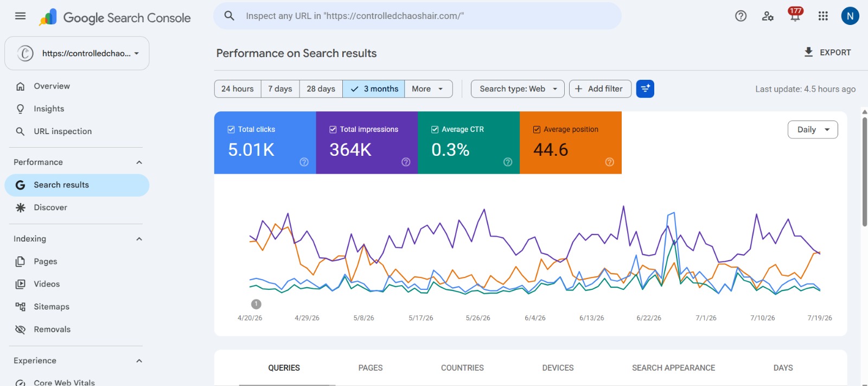Open notifications bell with 177 badge

pyautogui.click(x=795, y=15)
